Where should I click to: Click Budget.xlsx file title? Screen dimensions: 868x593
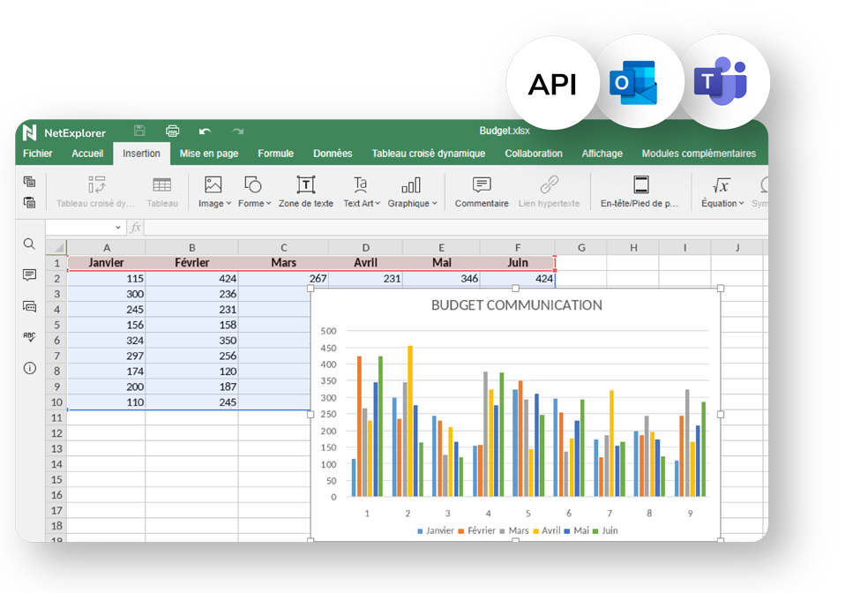(505, 131)
